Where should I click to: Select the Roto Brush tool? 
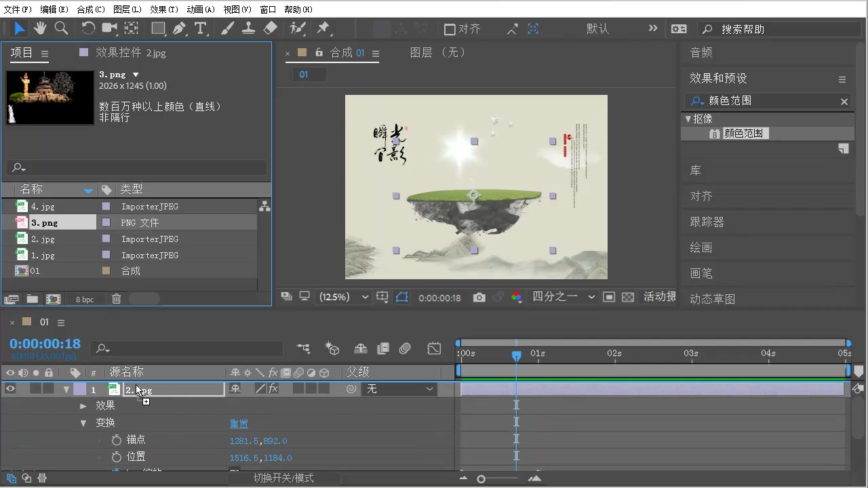(x=298, y=28)
